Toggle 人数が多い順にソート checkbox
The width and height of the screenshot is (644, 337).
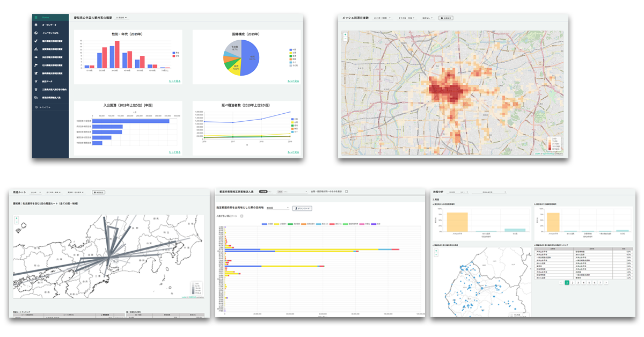click(241, 216)
